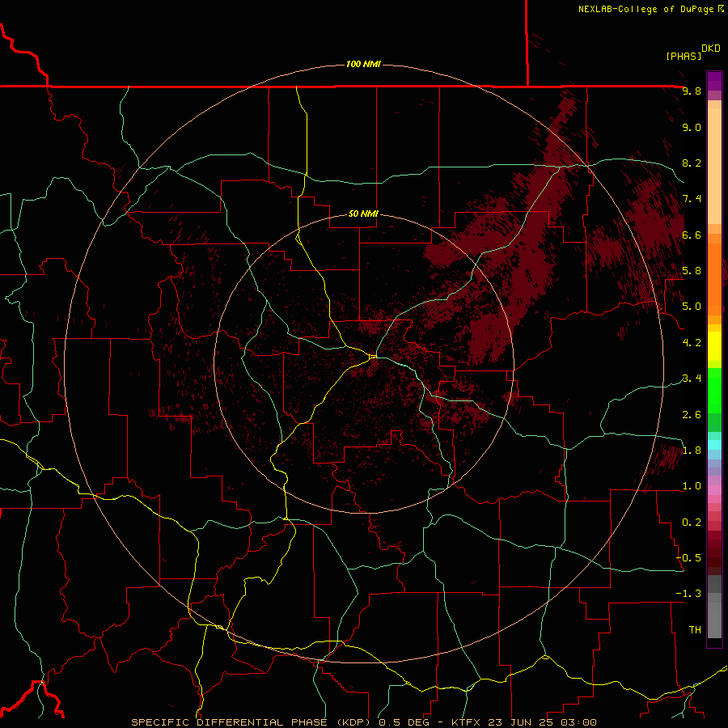Click the 50 NMI range ring label
This screenshot has width=728, height=728.
point(363,214)
